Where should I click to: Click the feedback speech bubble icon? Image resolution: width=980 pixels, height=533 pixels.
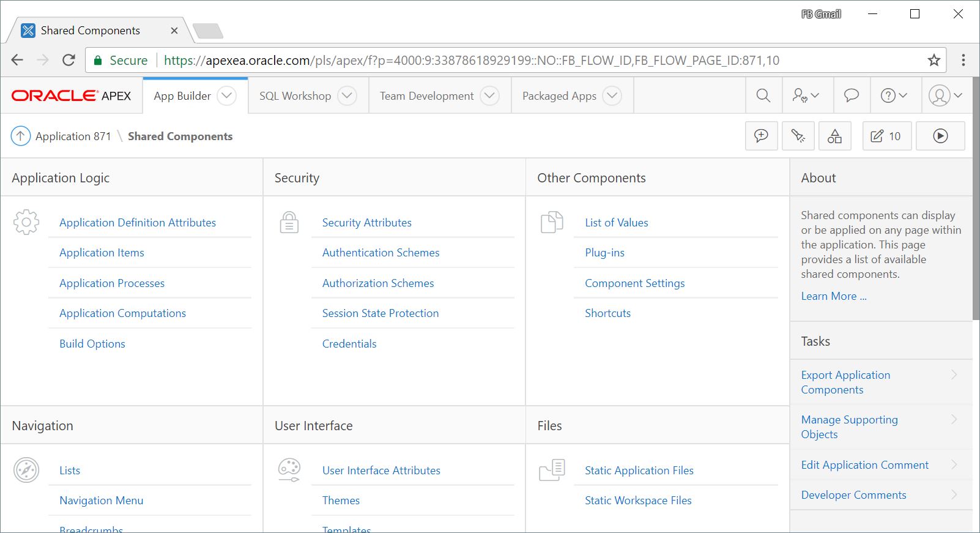click(852, 95)
